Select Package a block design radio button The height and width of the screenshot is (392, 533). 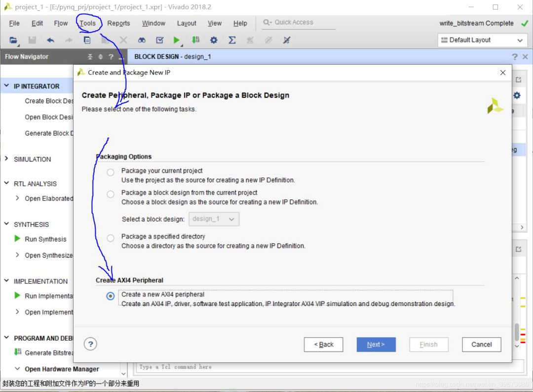(x=111, y=195)
